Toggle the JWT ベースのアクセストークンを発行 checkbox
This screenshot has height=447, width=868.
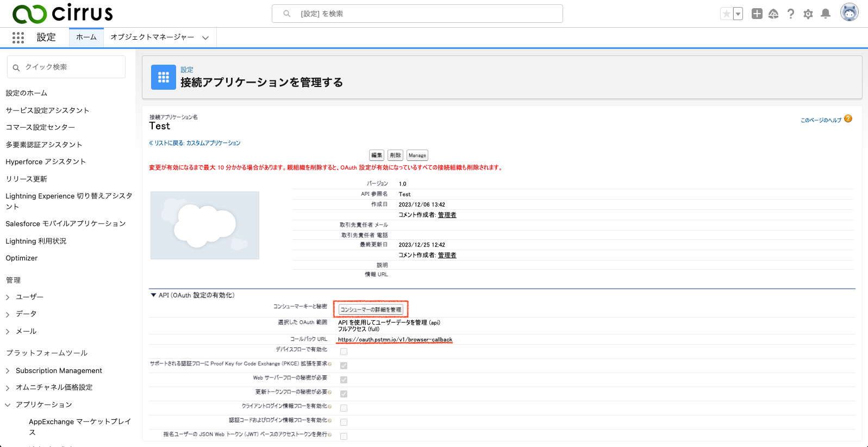(344, 436)
